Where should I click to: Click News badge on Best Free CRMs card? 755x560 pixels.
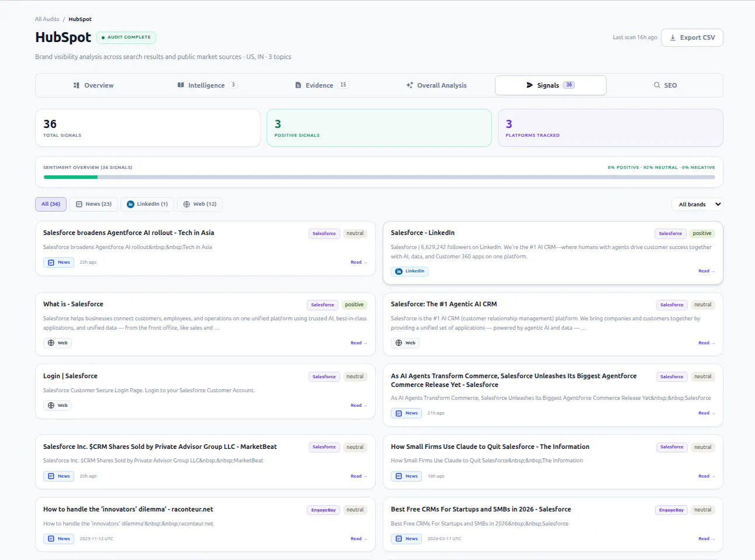tap(406, 539)
